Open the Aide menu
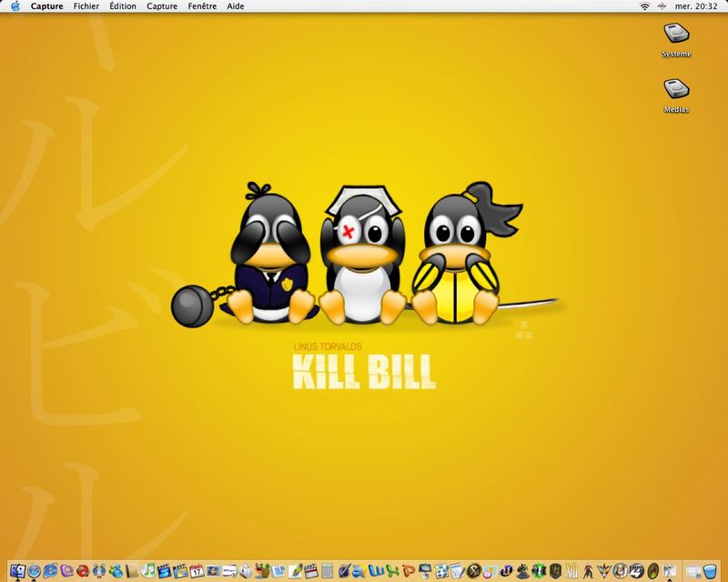 click(x=236, y=6)
